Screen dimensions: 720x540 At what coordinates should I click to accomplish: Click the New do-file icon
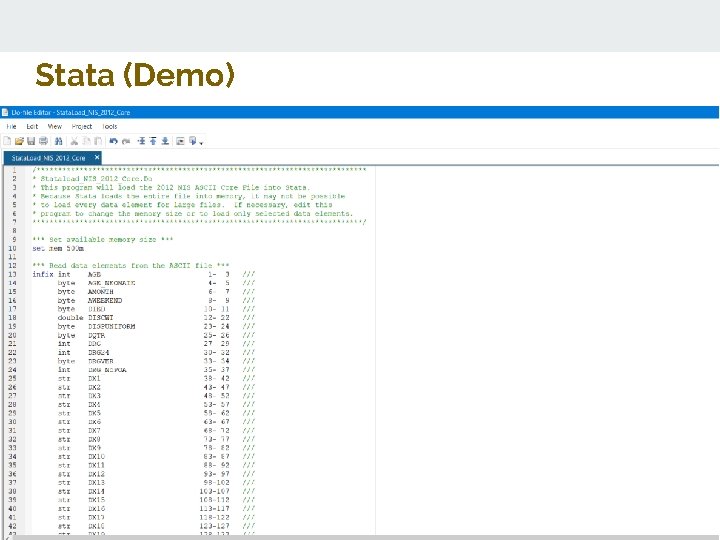[7, 141]
